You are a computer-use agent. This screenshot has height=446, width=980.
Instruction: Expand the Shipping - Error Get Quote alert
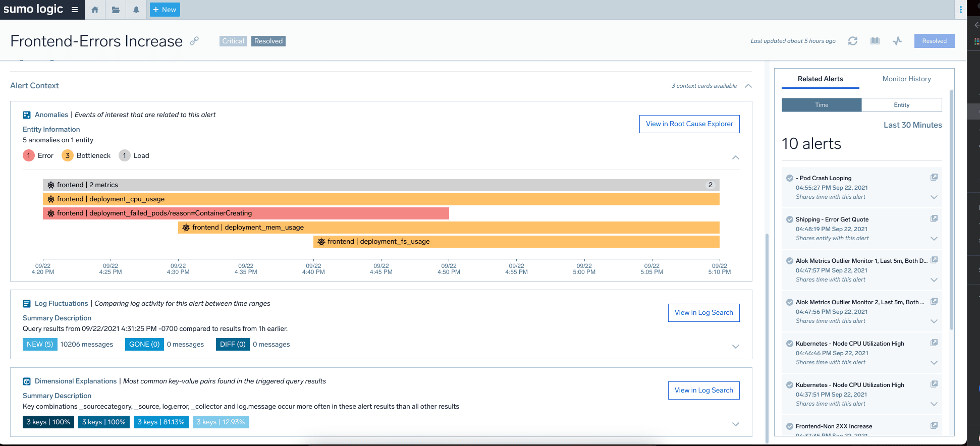click(x=934, y=239)
